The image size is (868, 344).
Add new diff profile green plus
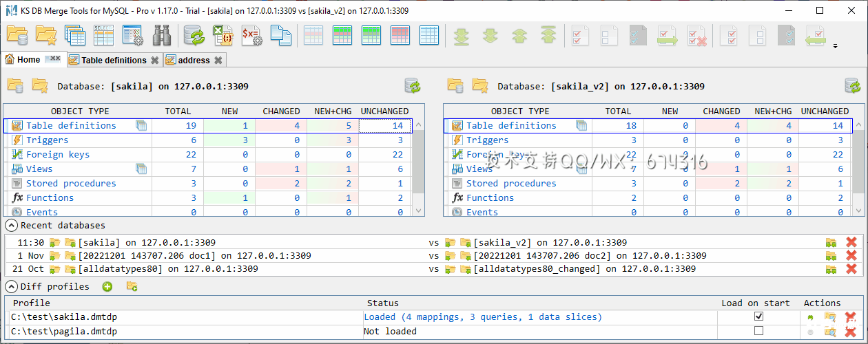click(107, 286)
